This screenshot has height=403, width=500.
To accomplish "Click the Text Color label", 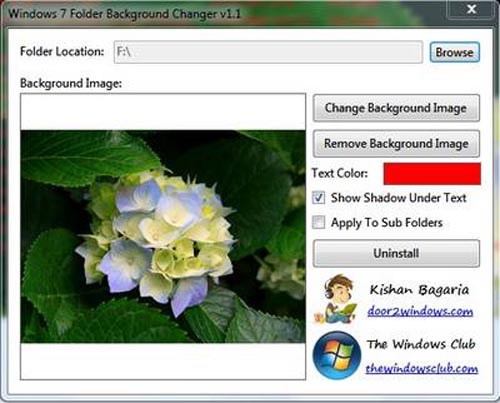I will click(x=340, y=173).
